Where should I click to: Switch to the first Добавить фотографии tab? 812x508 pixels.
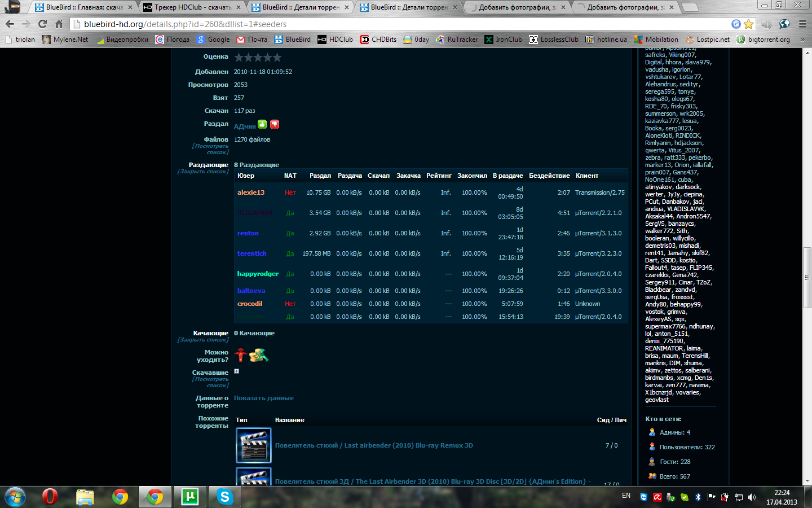[x=517, y=7]
